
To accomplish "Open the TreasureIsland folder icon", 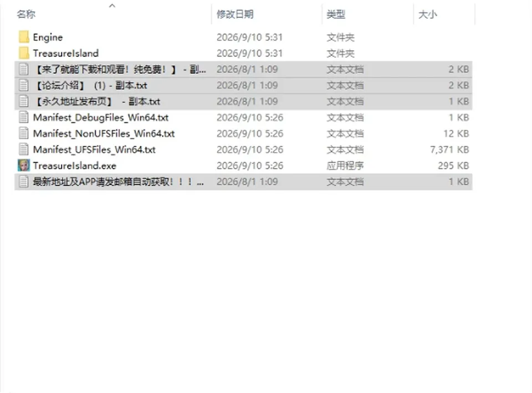I will pos(24,53).
